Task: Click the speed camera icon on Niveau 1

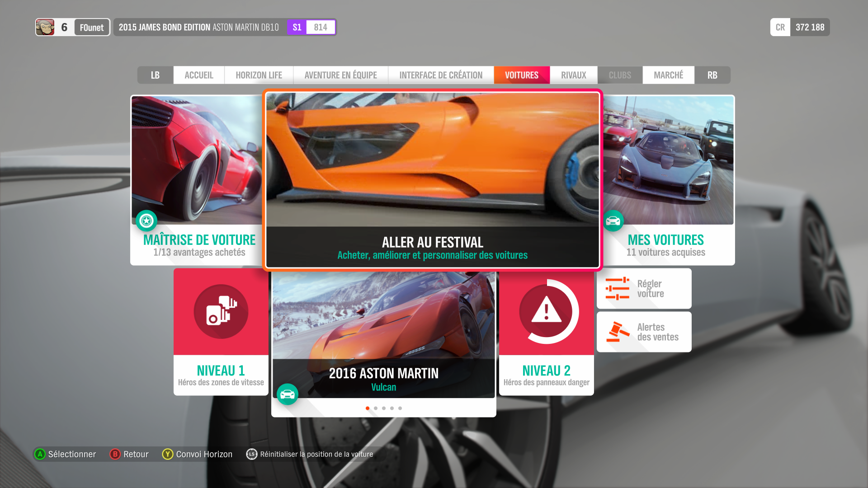Action: (x=221, y=311)
